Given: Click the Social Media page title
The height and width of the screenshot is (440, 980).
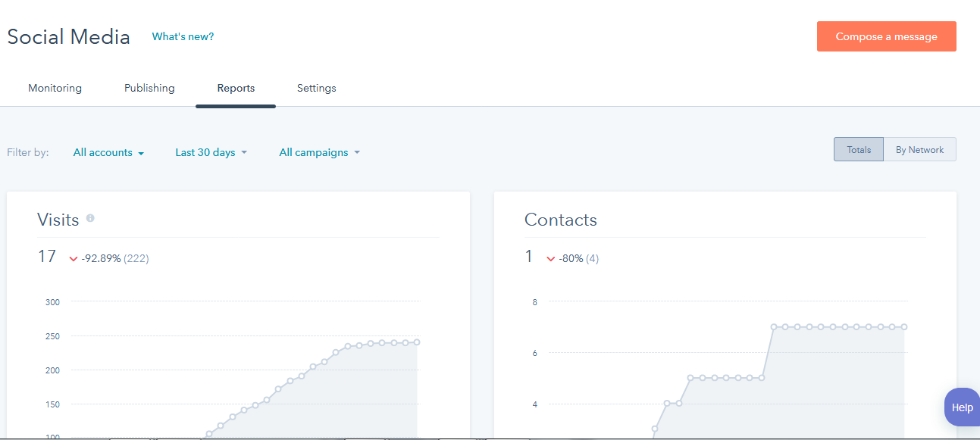Looking at the screenshot, I should [69, 37].
